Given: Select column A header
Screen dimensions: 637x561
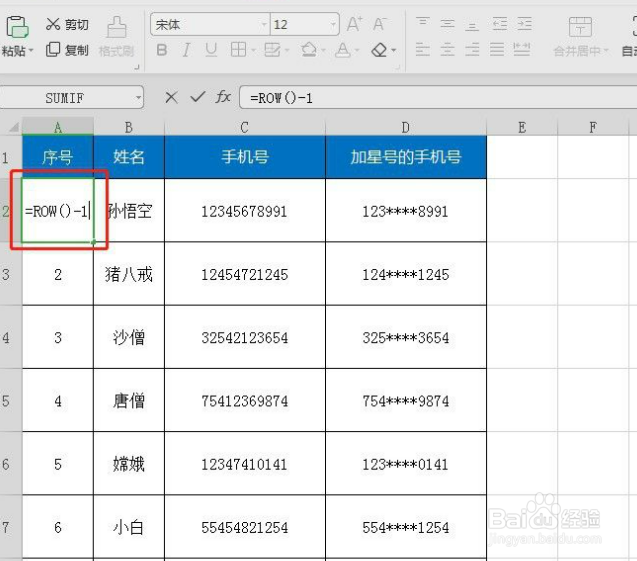Looking at the screenshot, I should [x=58, y=127].
